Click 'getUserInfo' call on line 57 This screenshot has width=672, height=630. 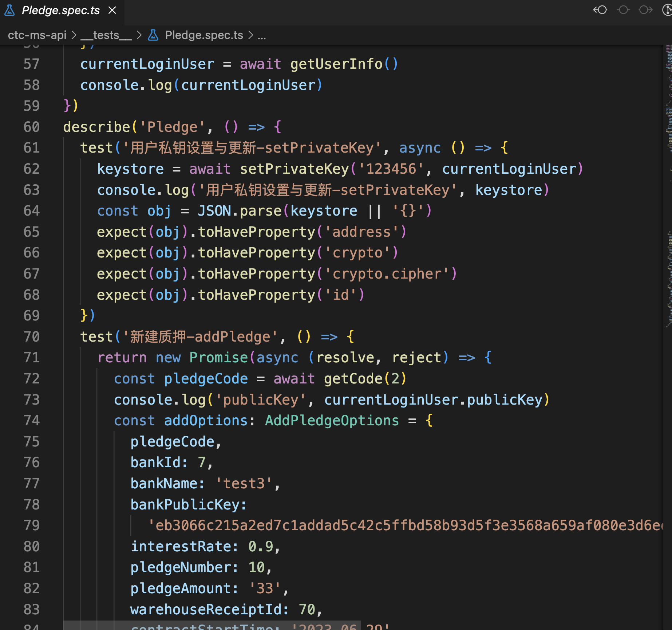click(x=336, y=64)
